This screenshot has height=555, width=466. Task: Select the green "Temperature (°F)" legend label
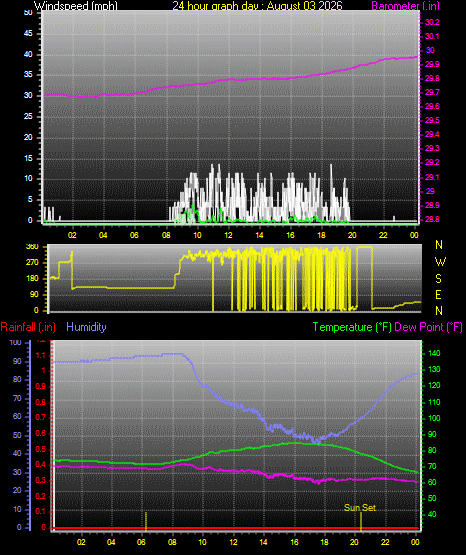click(x=352, y=327)
